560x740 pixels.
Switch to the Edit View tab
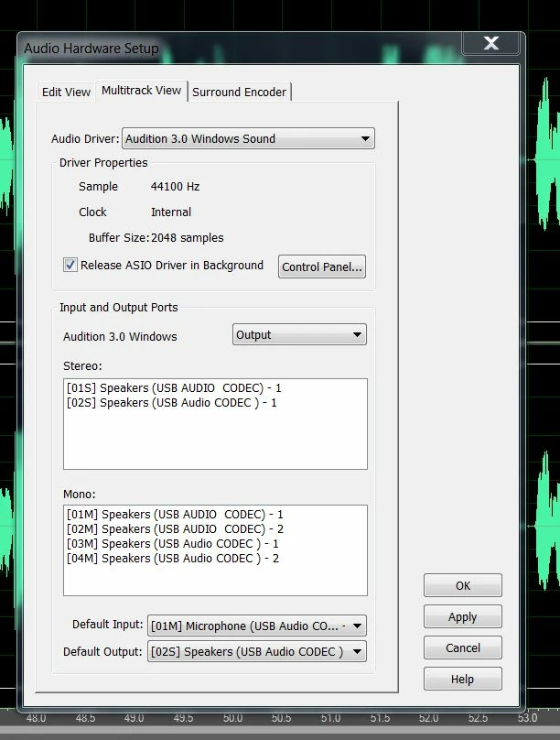point(66,92)
